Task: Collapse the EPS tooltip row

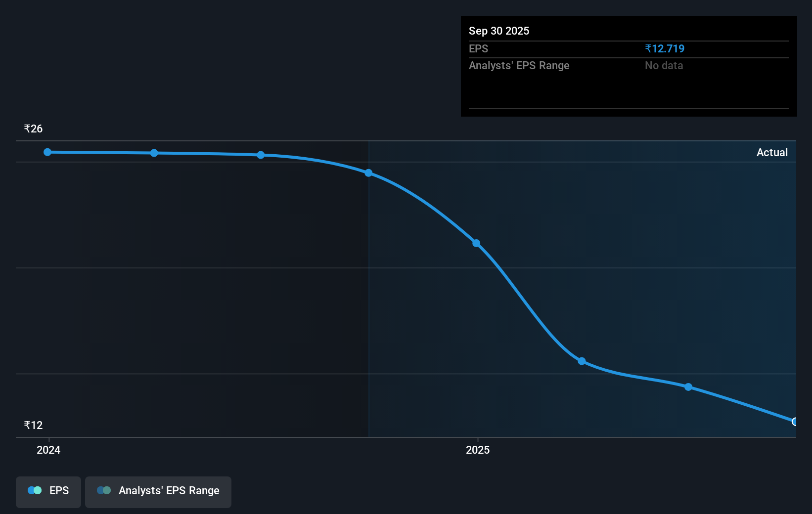Action: pyautogui.click(x=478, y=48)
